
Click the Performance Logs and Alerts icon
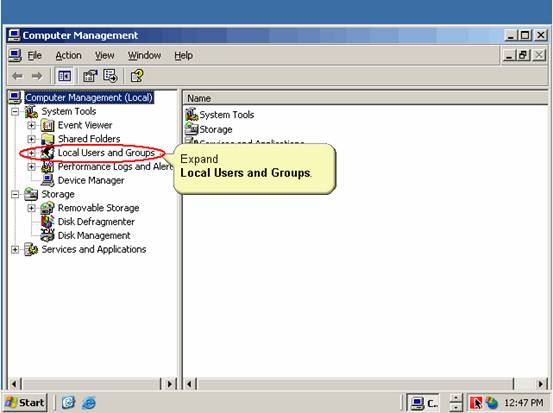pyautogui.click(x=48, y=166)
